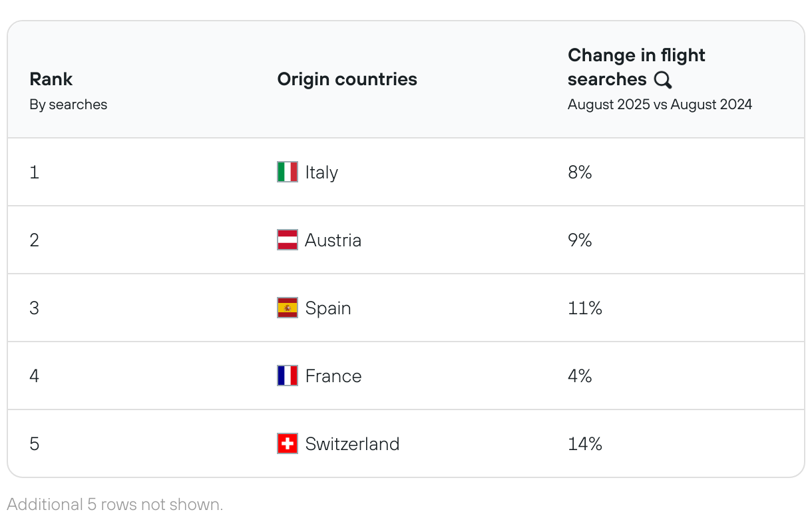
Task: Click the 14% value for Switzerland
Action: pyautogui.click(x=585, y=444)
